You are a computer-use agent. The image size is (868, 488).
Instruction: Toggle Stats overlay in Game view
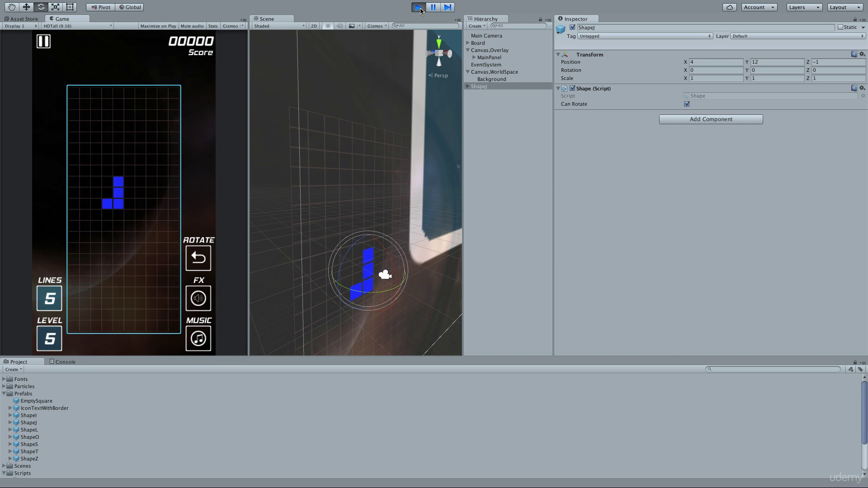[213, 26]
